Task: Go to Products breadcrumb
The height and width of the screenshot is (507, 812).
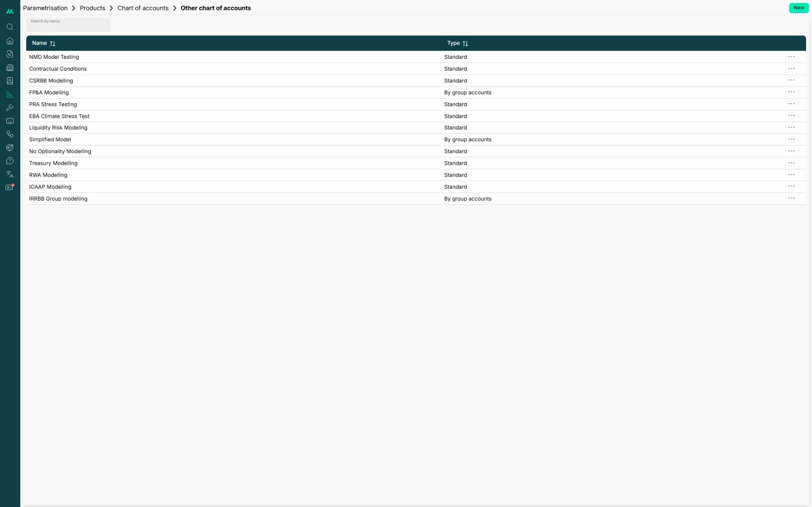Action: (x=92, y=8)
